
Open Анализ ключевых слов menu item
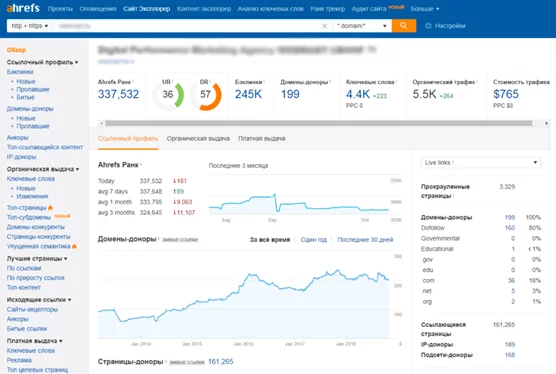click(x=271, y=9)
